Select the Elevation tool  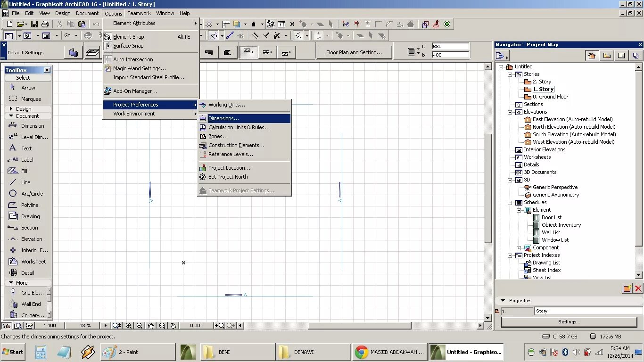coord(28,239)
